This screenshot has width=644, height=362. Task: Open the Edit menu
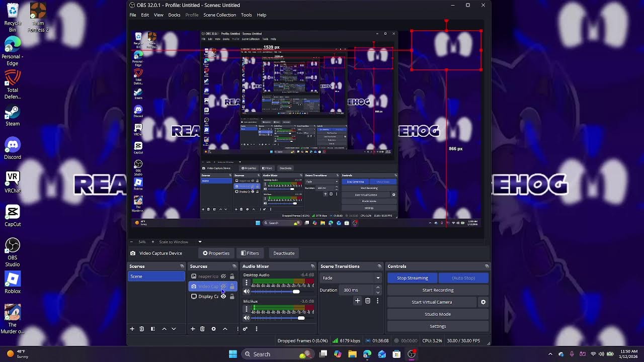point(145,15)
